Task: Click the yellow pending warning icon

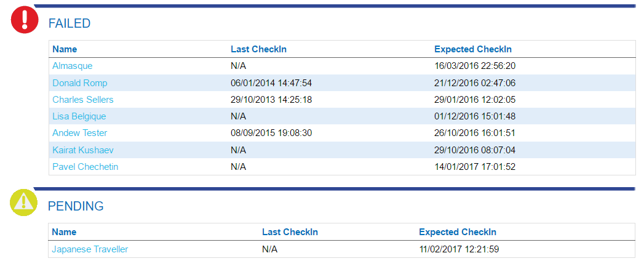Action: 24,203
